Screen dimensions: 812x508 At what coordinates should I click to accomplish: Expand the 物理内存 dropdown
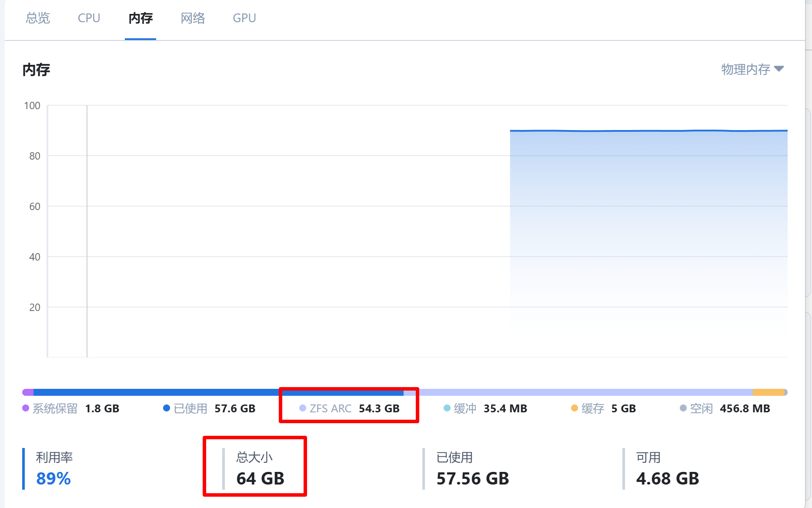point(752,69)
